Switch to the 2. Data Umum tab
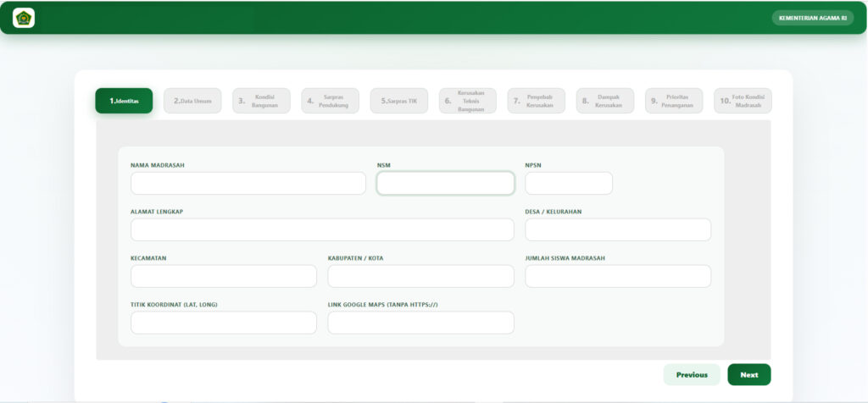This screenshot has width=868, height=403. (x=192, y=101)
